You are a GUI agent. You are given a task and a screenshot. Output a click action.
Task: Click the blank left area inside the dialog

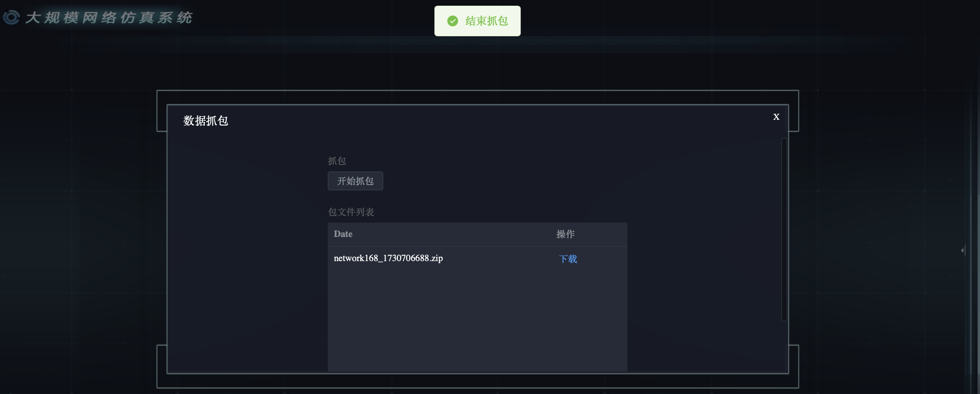(x=247, y=247)
